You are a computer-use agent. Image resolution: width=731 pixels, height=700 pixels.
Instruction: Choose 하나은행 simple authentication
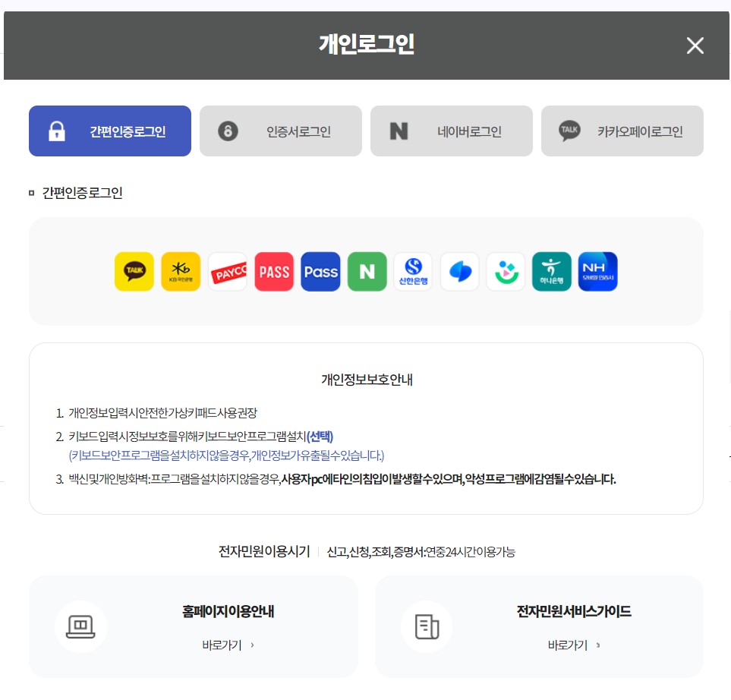pyautogui.click(x=552, y=271)
